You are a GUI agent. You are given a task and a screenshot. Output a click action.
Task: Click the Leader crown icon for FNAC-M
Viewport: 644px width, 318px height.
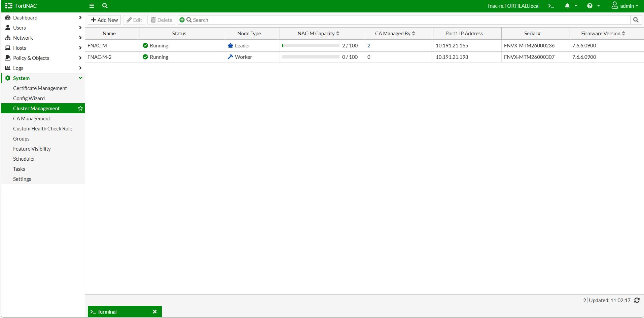(230, 45)
